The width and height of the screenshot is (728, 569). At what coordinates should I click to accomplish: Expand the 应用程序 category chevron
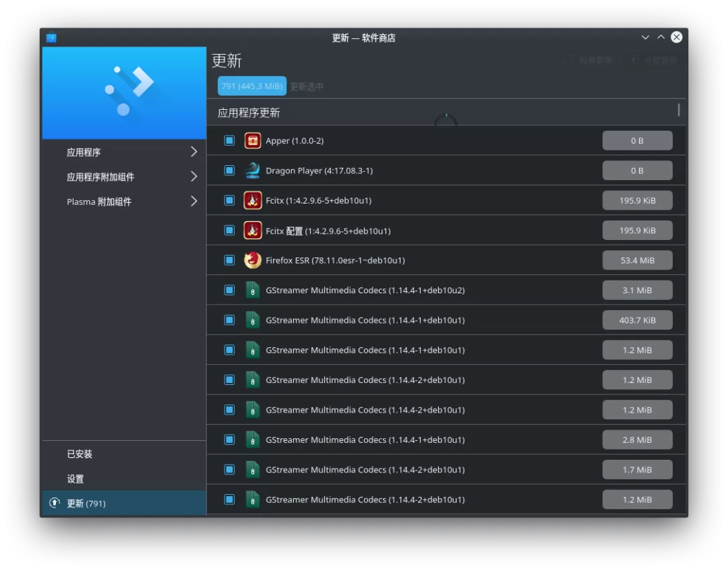pyautogui.click(x=194, y=152)
